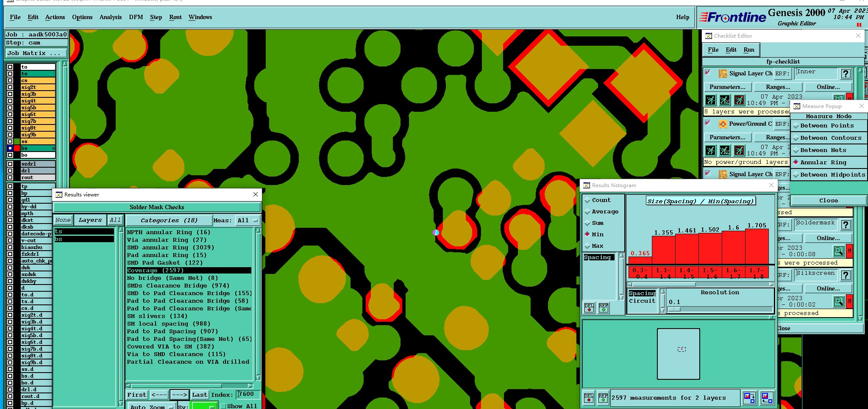Open DFM menu
The height and width of the screenshot is (409, 868).
136,17
